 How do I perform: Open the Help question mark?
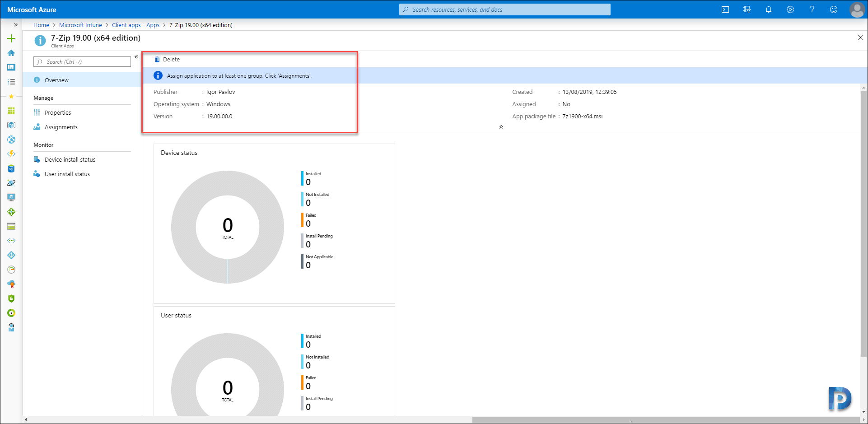[812, 9]
